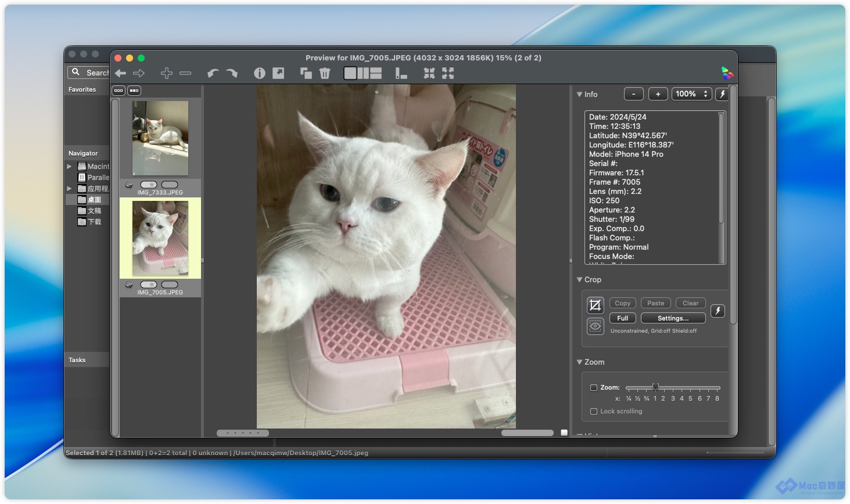Click the Full button in the Crop panel
Screen dimensions: 850x504
[x=622, y=318]
